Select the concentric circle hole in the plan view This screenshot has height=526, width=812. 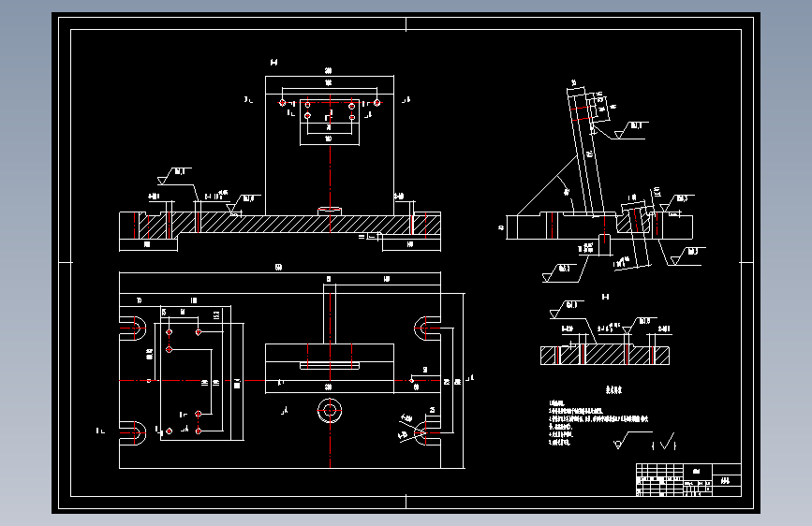pos(330,411)
